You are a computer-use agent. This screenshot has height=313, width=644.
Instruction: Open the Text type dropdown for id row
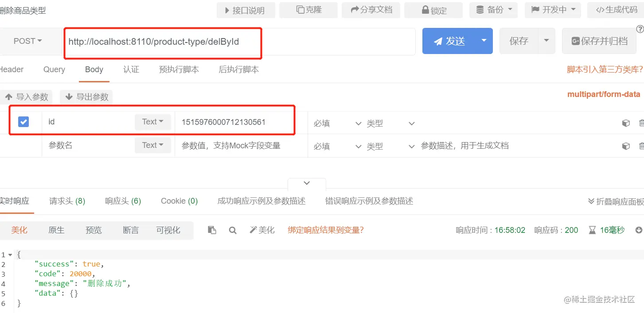point(153,122)
